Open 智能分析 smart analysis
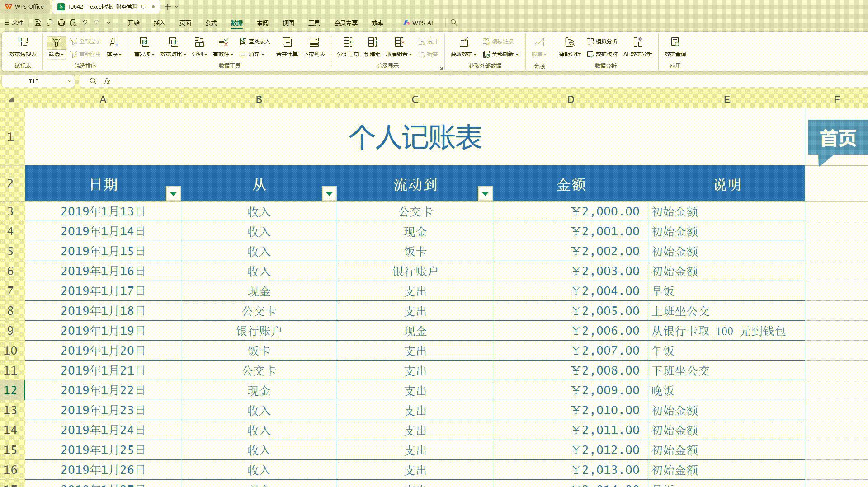868x487 pixels. point(570,47)
